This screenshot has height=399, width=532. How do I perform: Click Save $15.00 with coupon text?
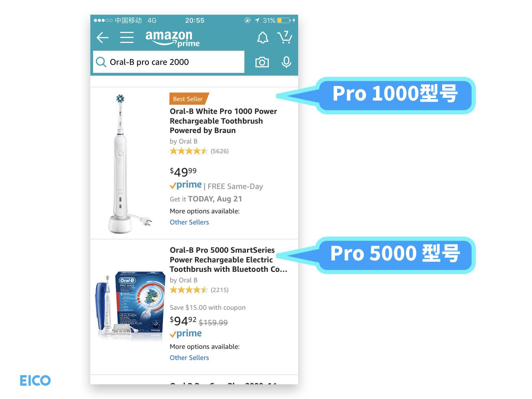tap(208, 308)
